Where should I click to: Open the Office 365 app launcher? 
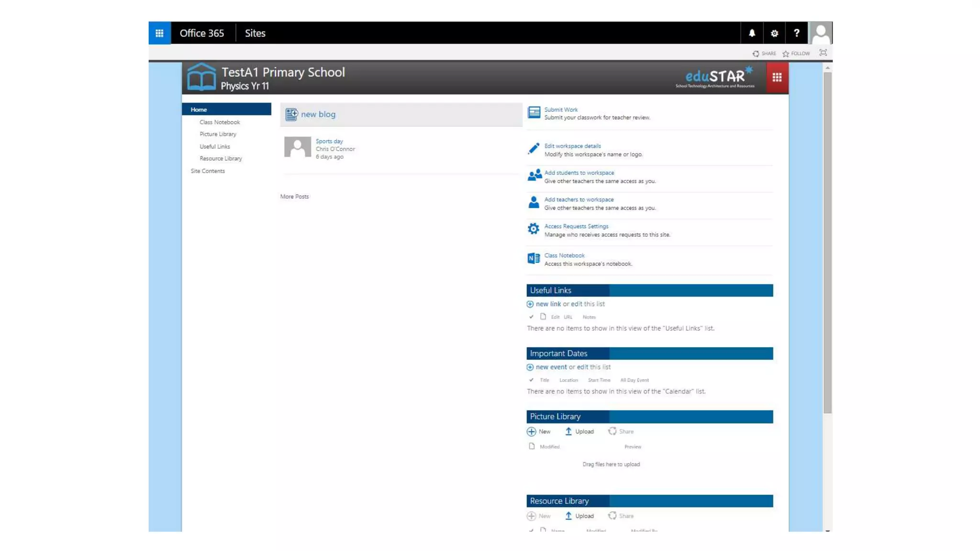159,33
